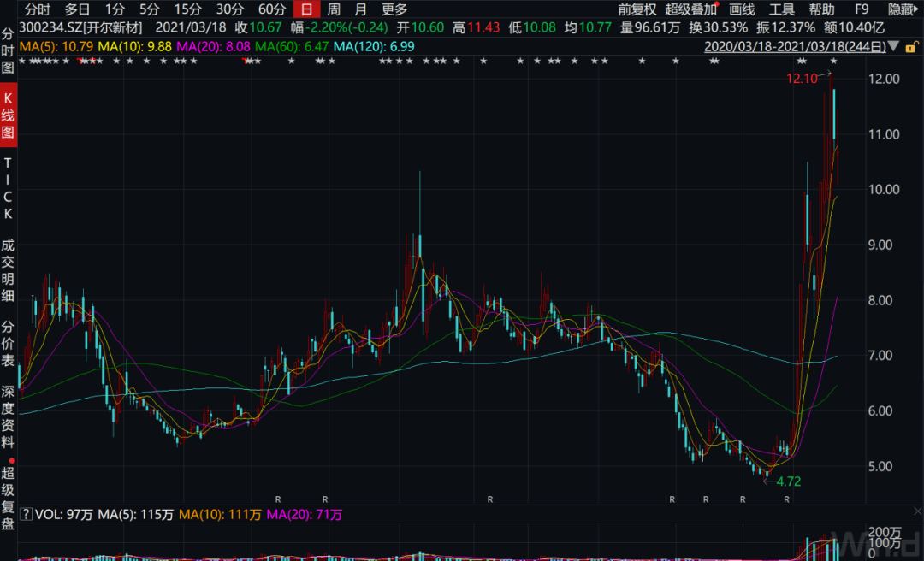The image size is (924, 561).
Task: Expand the date range dropdown arrow
Action: pos(894,46)
